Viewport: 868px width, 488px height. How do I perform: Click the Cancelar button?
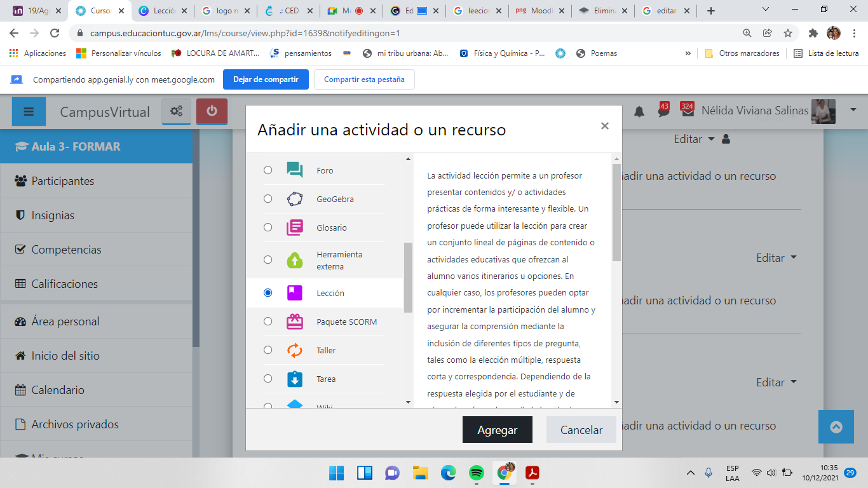581,430
